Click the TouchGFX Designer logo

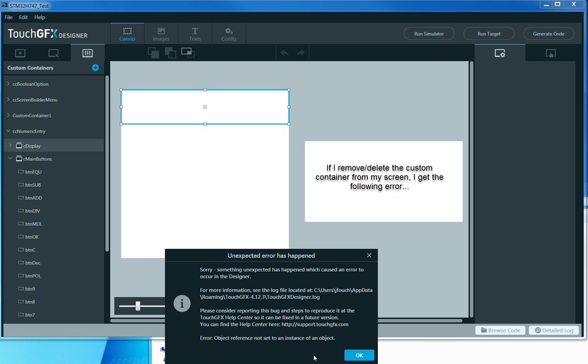[x=48, y=34]
